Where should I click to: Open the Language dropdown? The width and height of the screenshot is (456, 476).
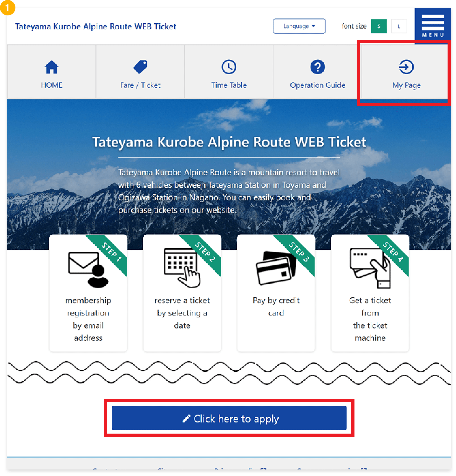tap(299, 26)
